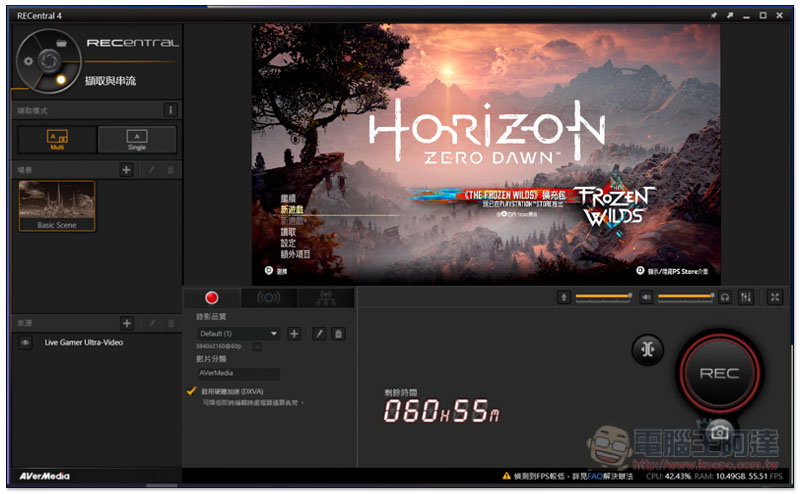The width and height of the screenshot is (800, 494).
Task: Select the Basic Scene thumbnail
Action: point(57,206)
